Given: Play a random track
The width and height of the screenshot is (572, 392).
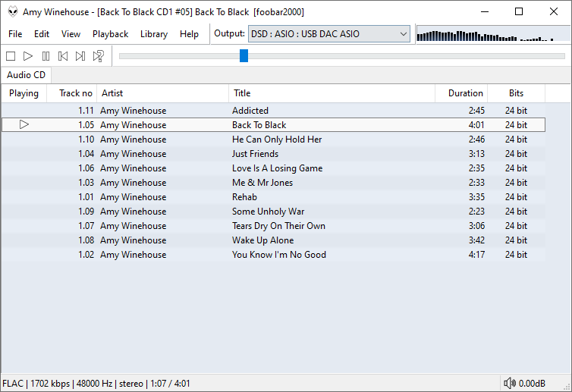Looking at the screenshot, I should pyautogui.click(x=98, y=56).
